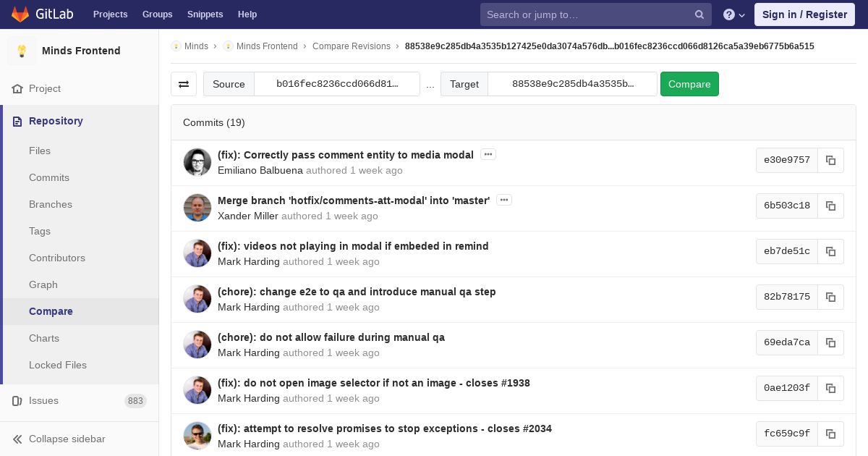This screenshot has width=868, height=456.
Task: Open Branches in repository submenu
Action: click(51, 204)
